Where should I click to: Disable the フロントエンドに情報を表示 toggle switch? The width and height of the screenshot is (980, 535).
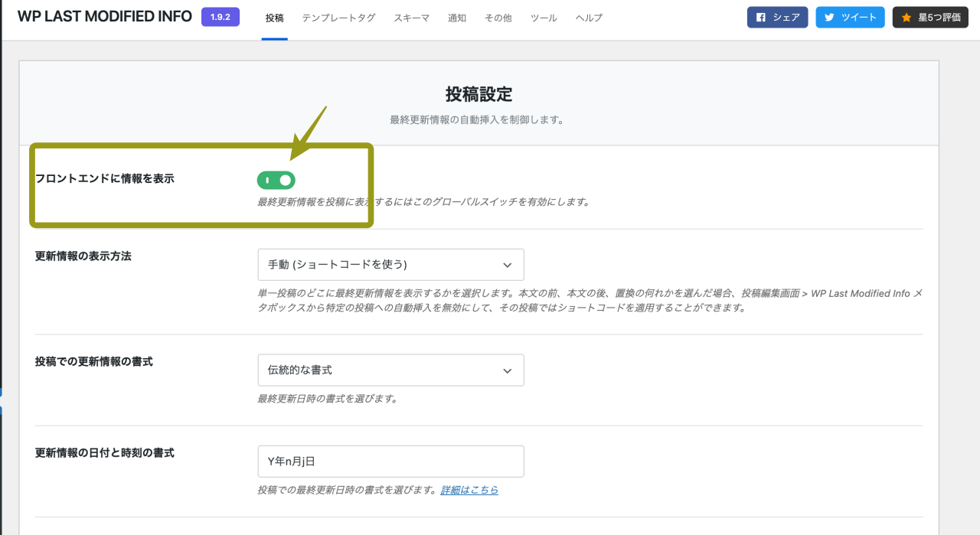[x=276, y=180]
